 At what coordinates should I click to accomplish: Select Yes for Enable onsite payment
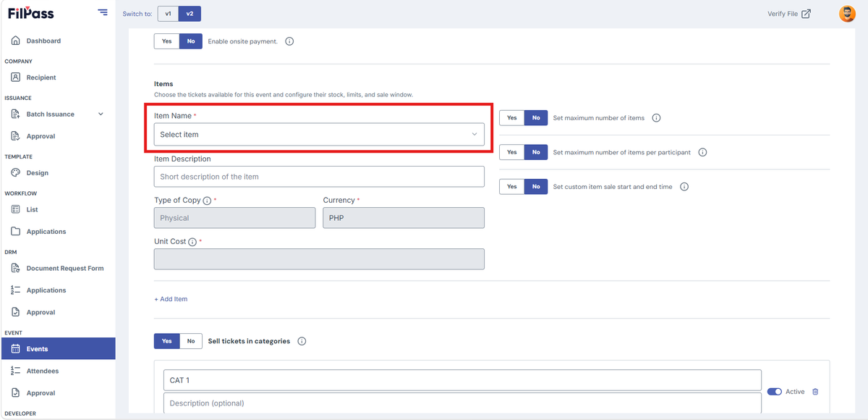[166, 41]
